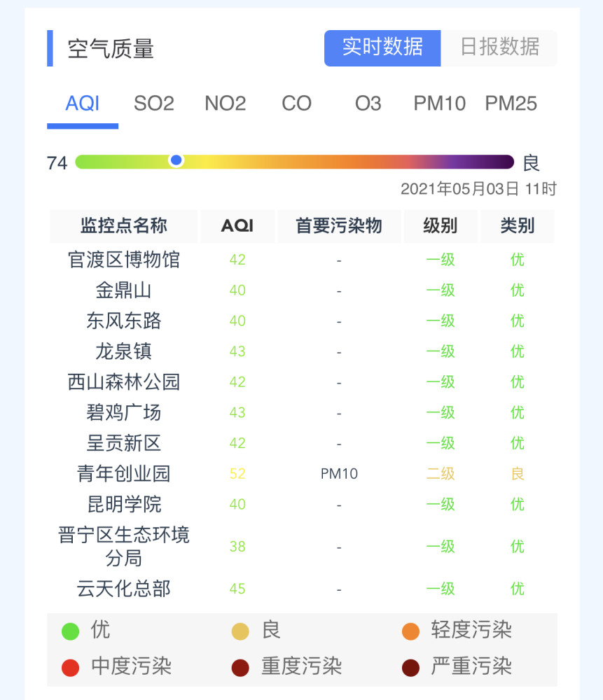The height and width of the screenshot is (700, 603).
Task: Click the dark red 重度污染 legend dot
Action: [240, 668]
